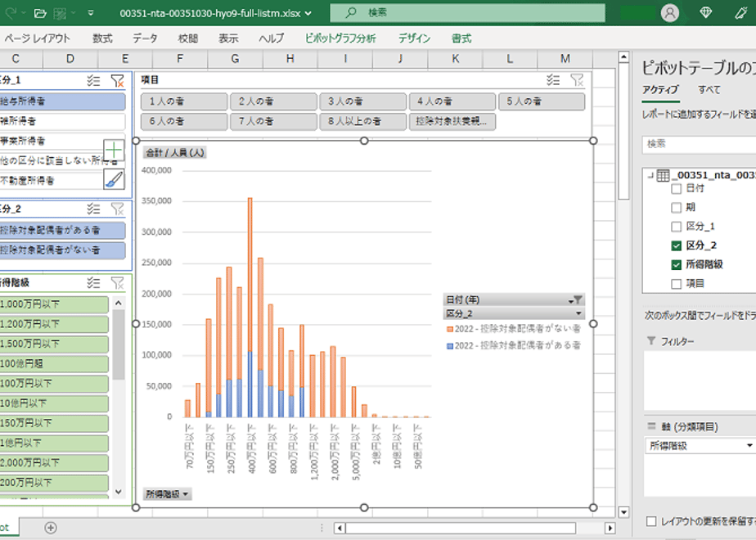Clear the filter on 所得階級 slicer

[117, 282]
